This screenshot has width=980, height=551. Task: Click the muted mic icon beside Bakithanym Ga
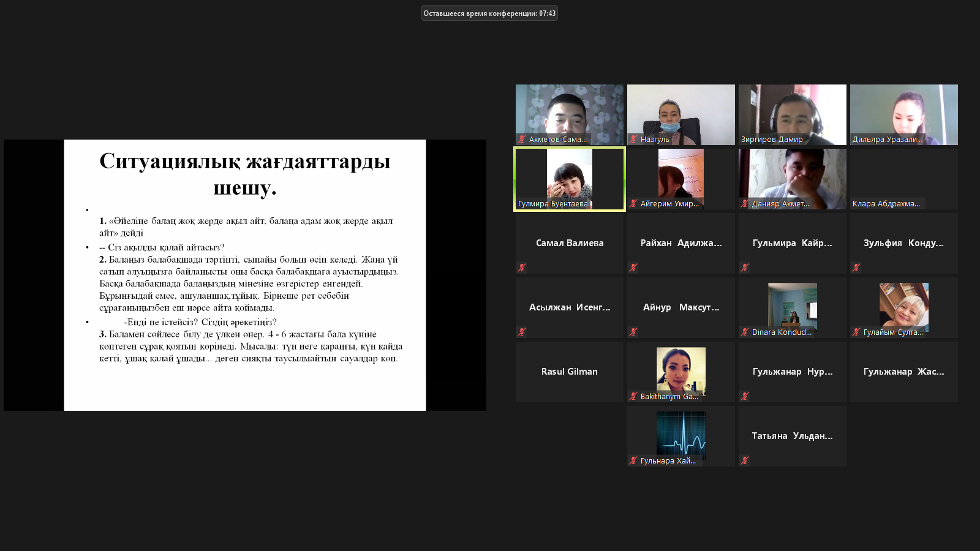633,397
